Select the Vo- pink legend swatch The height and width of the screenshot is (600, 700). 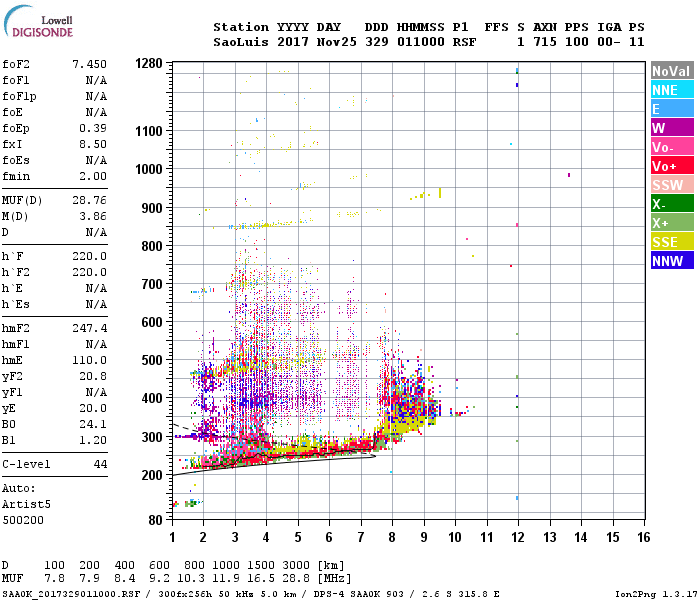coord(672,147)
